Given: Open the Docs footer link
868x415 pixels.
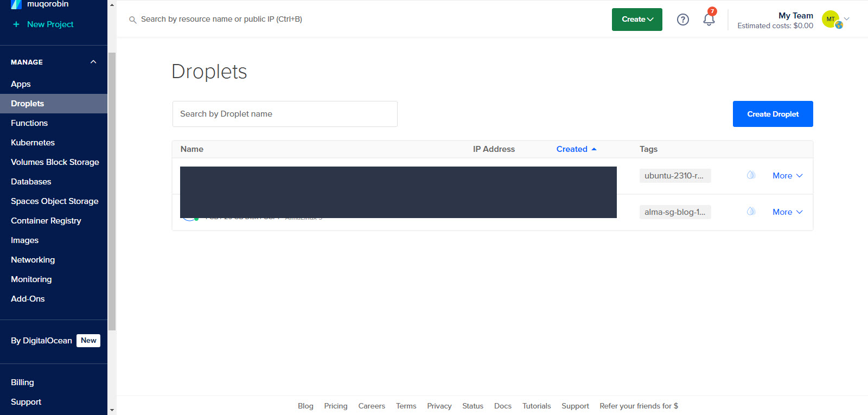Looking at the screenshot, I should click(503, 406).
